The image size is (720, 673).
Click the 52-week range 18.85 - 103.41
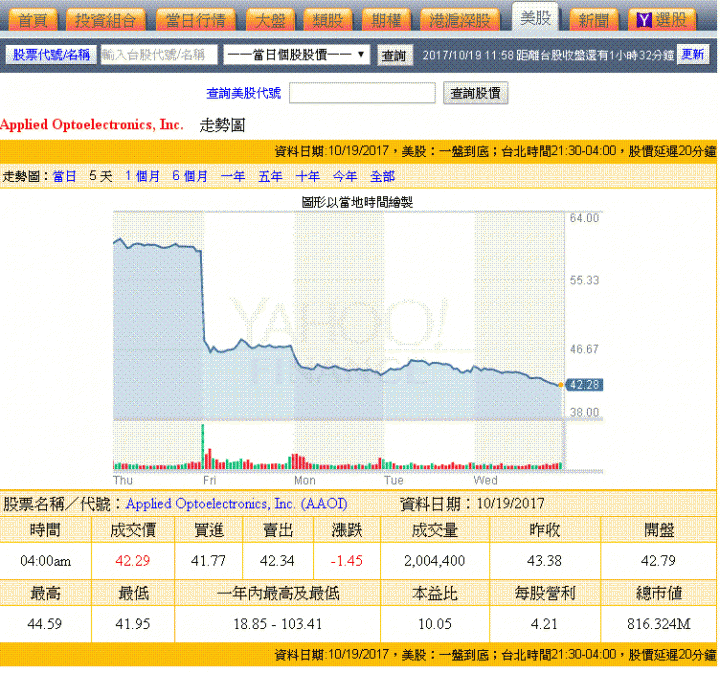click(x=278, y=624)
